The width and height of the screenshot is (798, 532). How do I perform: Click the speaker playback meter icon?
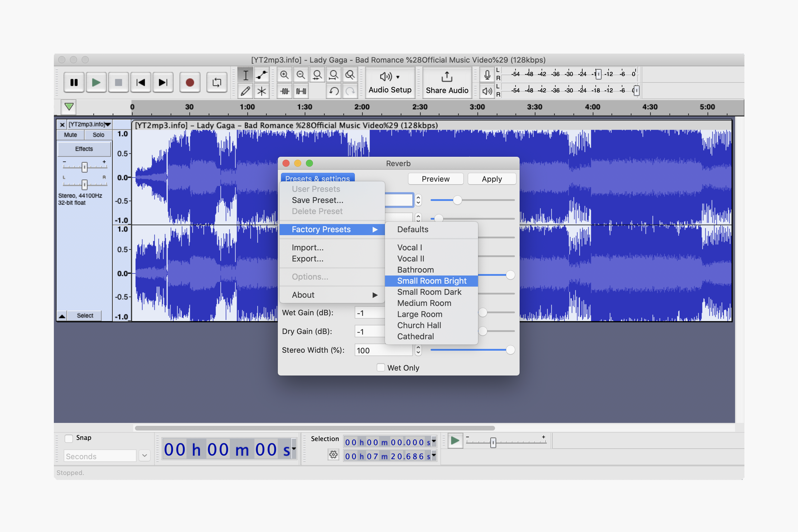pos(487,91)
